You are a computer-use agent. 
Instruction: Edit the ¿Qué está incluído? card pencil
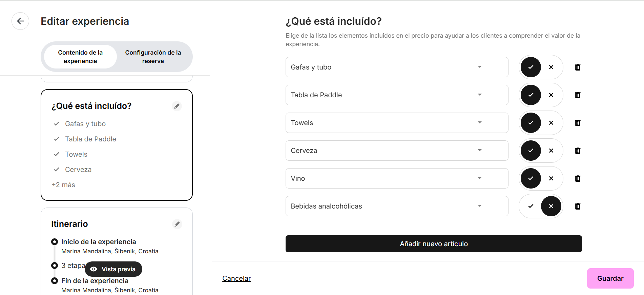pyautogui.click(x=177, y=106)
